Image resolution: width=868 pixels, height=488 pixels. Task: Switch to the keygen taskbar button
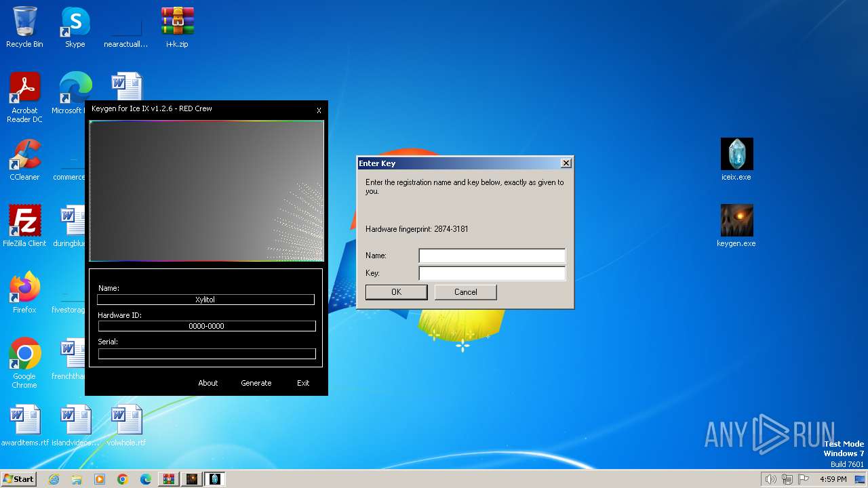(x=192, y=479)
